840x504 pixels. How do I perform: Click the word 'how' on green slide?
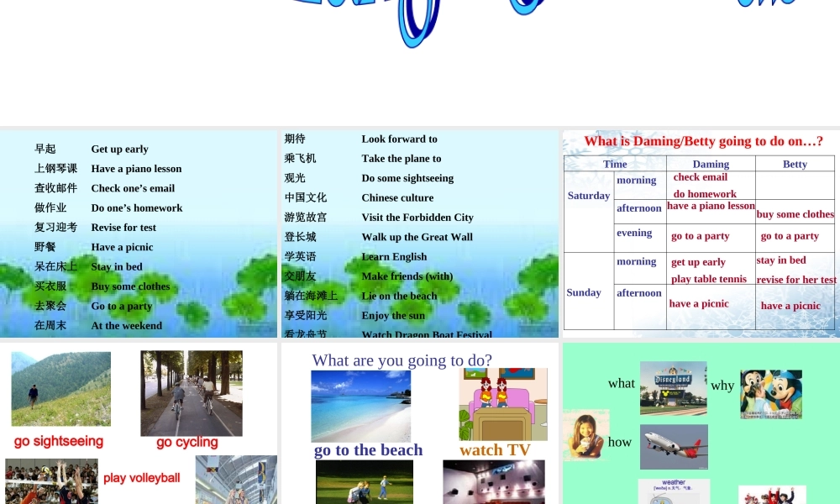point(620,442)
